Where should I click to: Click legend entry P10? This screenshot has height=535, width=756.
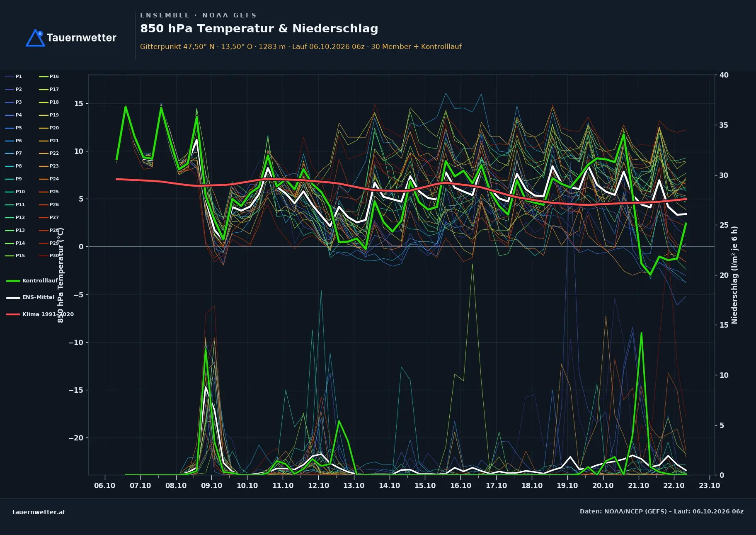pyautogui.click(x=15, y=192)
